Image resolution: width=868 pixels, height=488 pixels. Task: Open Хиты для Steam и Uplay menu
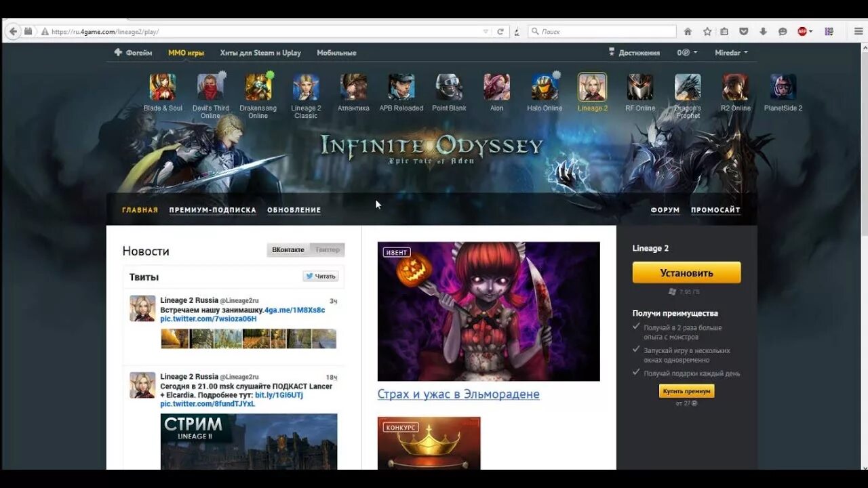point(260,53)
